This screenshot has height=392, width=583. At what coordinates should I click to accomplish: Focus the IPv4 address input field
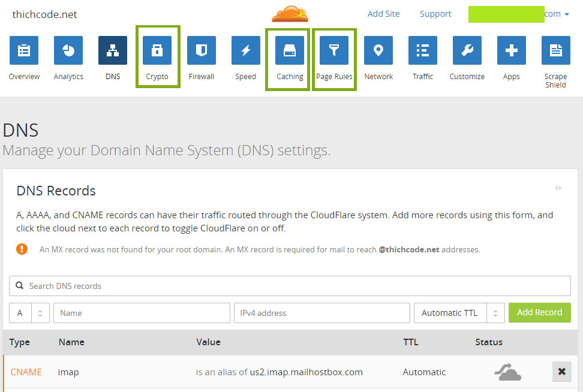click(322, 313)
